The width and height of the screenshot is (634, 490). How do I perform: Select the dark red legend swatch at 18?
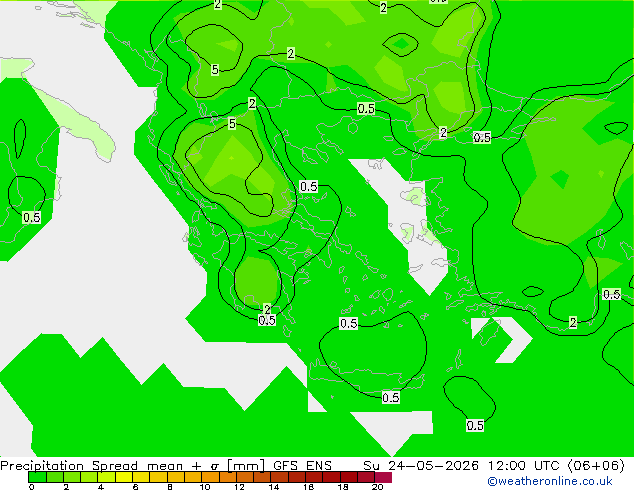pos(349,477)
